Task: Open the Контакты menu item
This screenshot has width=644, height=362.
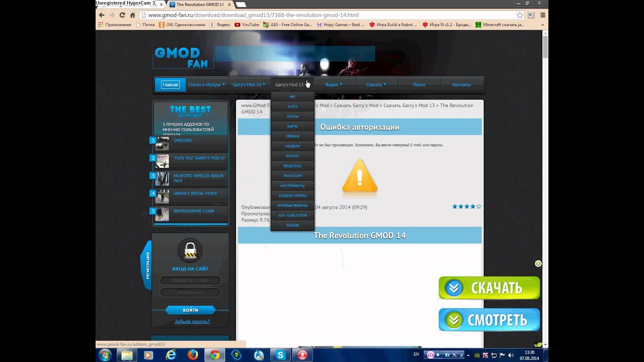Action: (x=461, y=84)
